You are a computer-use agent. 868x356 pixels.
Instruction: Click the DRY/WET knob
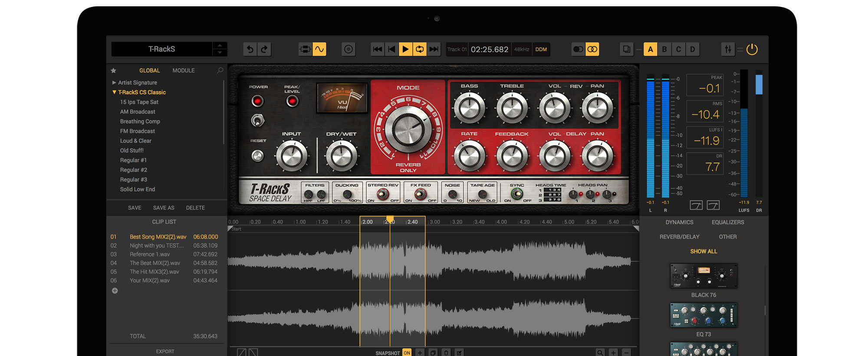(342, 156)
